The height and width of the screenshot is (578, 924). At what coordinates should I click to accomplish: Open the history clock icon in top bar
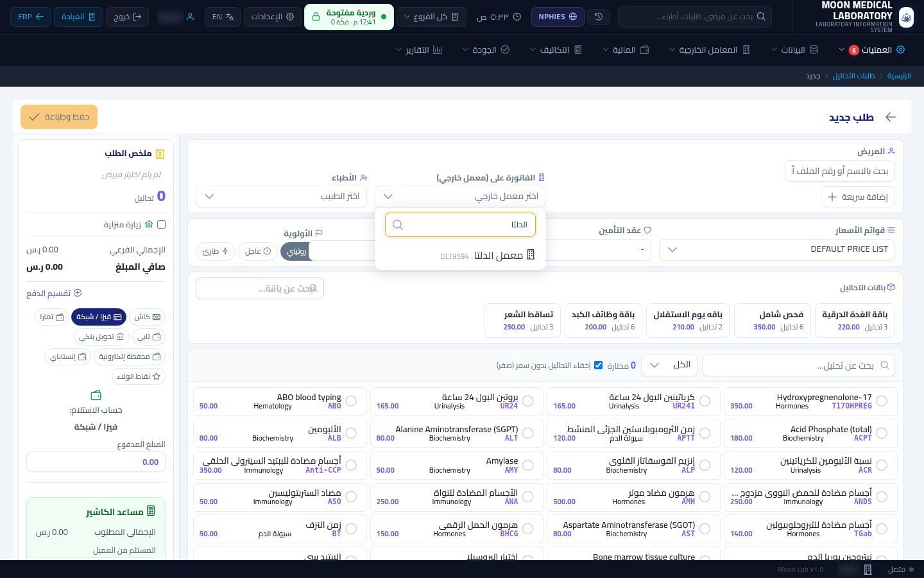pos(599,17)
